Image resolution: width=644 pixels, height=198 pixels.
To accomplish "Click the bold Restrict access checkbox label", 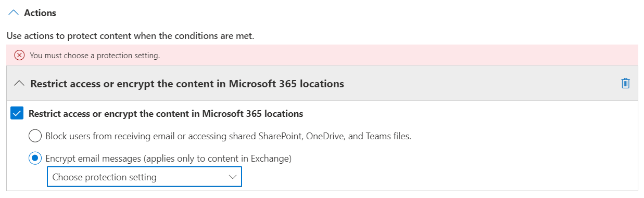I will (x=166, y=113).
